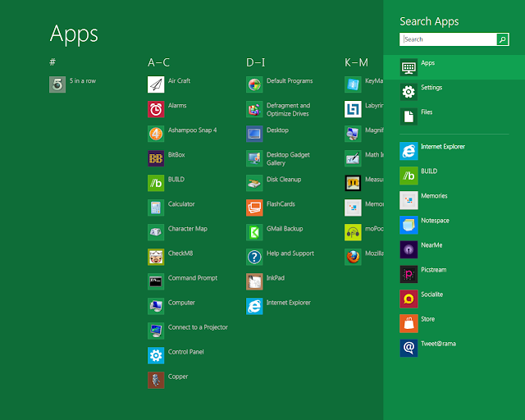Select Files search scope
Screen dimensions: 525x420
[454, 116]
